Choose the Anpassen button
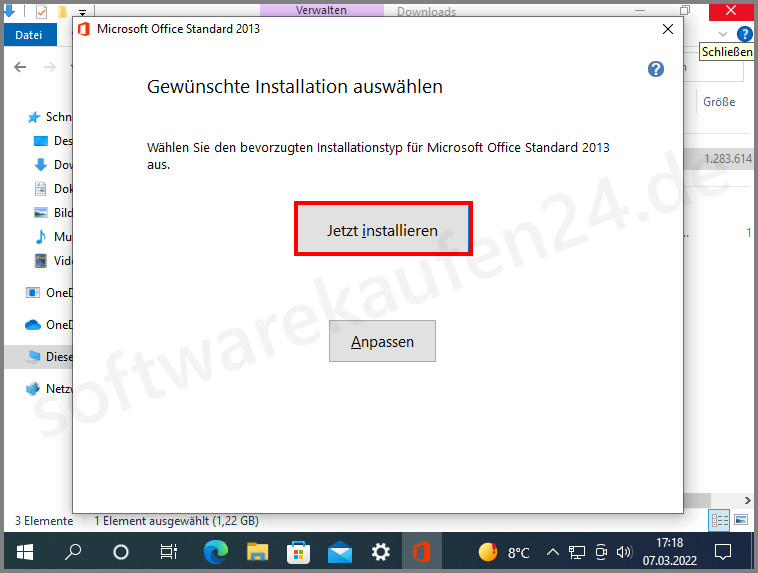 pos(382,341)
